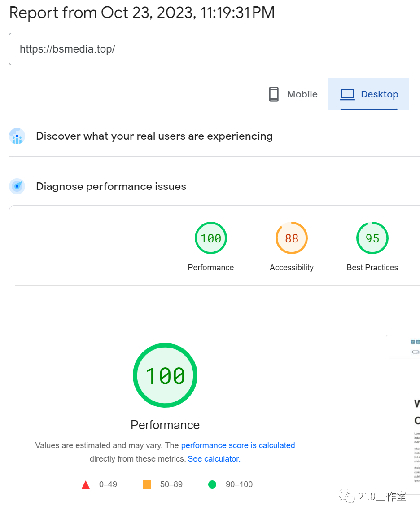Screen dimensions: 420x515
Task: Select the Desktop tab
Action: [369, 94]
